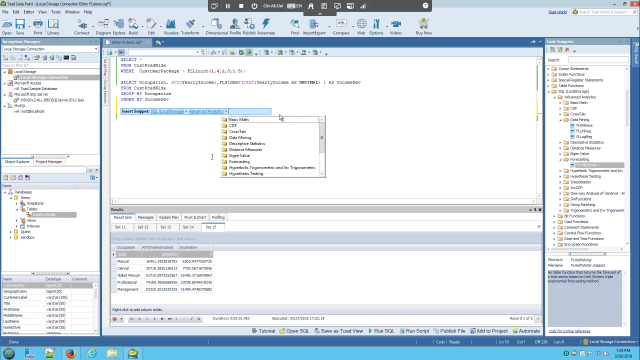This screenshot has height=360, width=640.
Task: Click the Toad World link
Action: point(557,12)
